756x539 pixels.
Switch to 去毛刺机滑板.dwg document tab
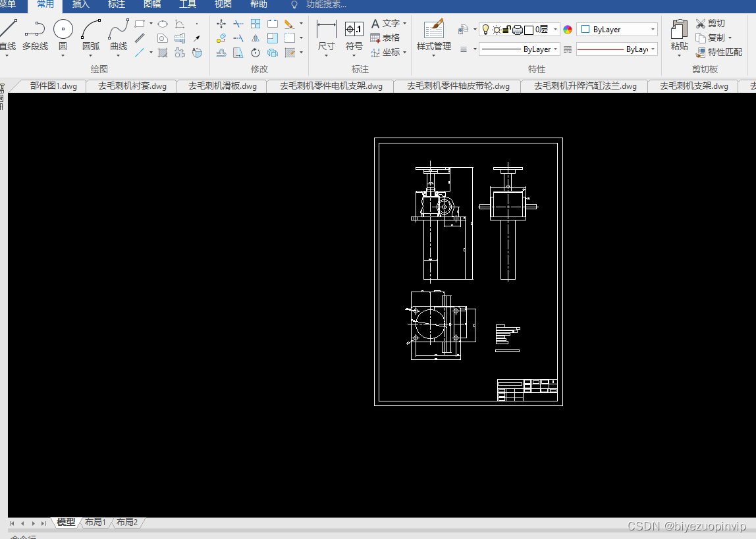(x=223, y=86)
